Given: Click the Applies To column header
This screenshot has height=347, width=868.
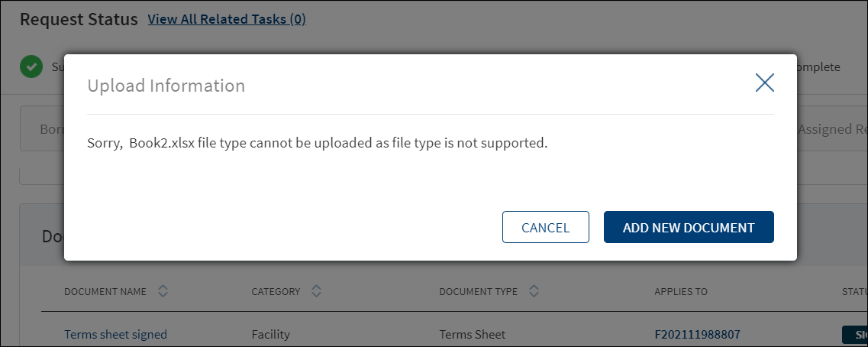Looking at the screenshot, I should point(681,291).
